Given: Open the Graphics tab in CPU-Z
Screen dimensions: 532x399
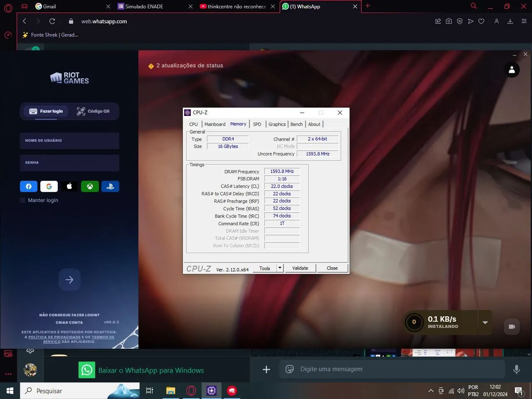Looking at the screenshot, I should [x=276, y=124].
